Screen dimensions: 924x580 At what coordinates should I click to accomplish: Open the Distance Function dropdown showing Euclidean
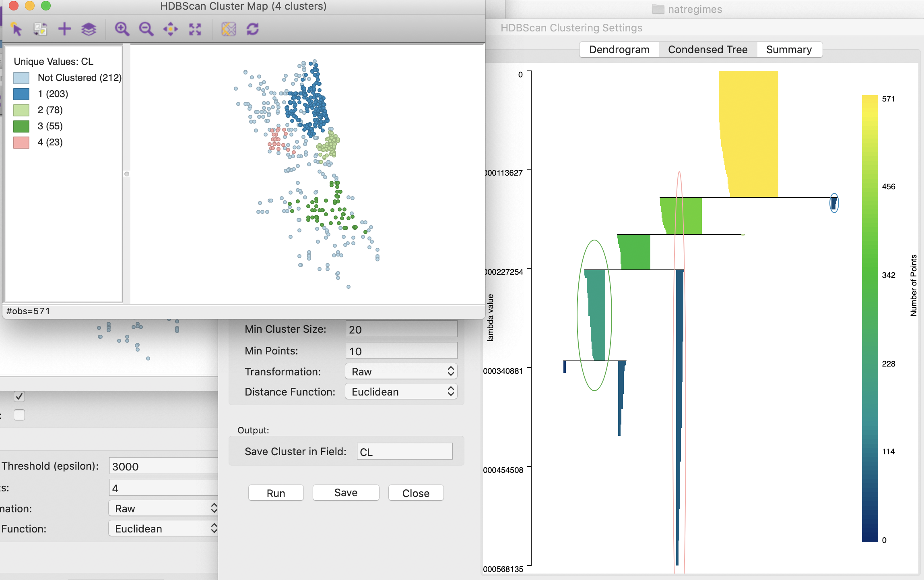[x=400, y=391]
